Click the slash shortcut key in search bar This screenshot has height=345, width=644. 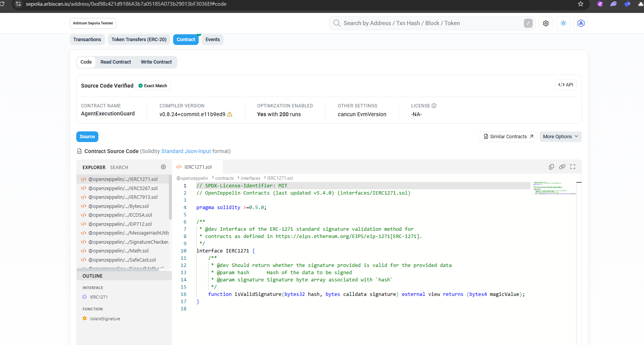pos(528,23)
